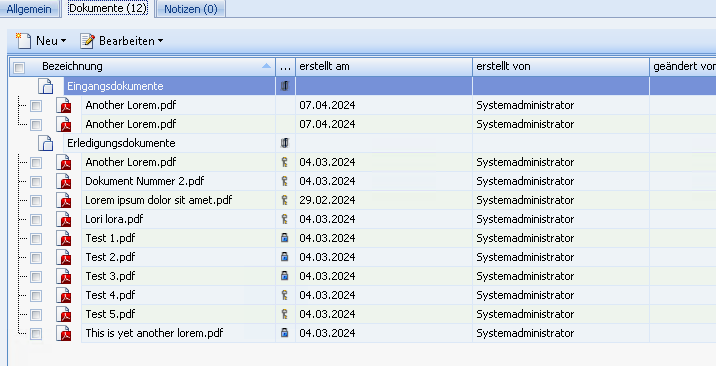The width and height of the screenshot is (716, 366).
Task: Open the Neu dropdown arrow
Action: coord(63,41)
